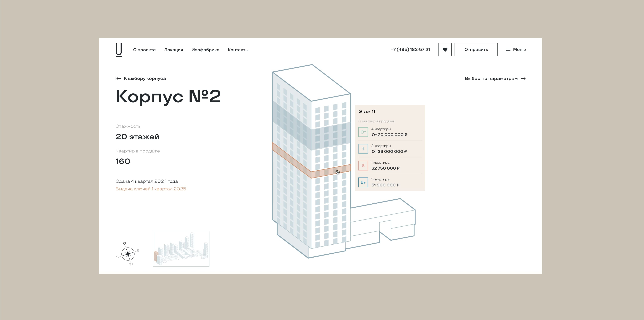Select highlighted orange floor 11 on building
The width and height of the screenshot is (644, 320).
tap(325, 172)
